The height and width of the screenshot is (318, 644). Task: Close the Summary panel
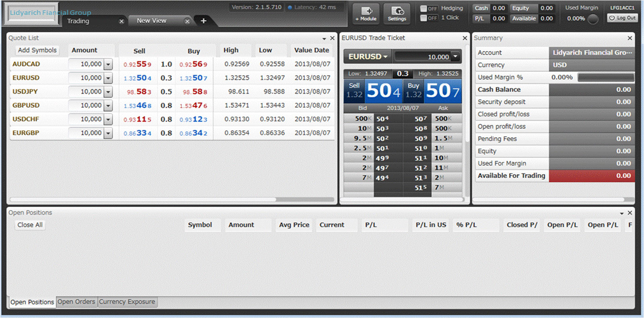(630, 38)
